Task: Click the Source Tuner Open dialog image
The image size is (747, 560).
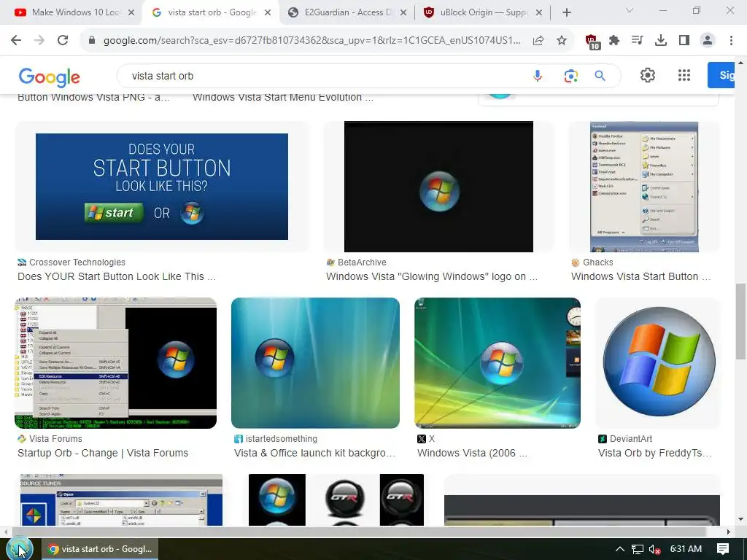Action: tap(122, 500)
